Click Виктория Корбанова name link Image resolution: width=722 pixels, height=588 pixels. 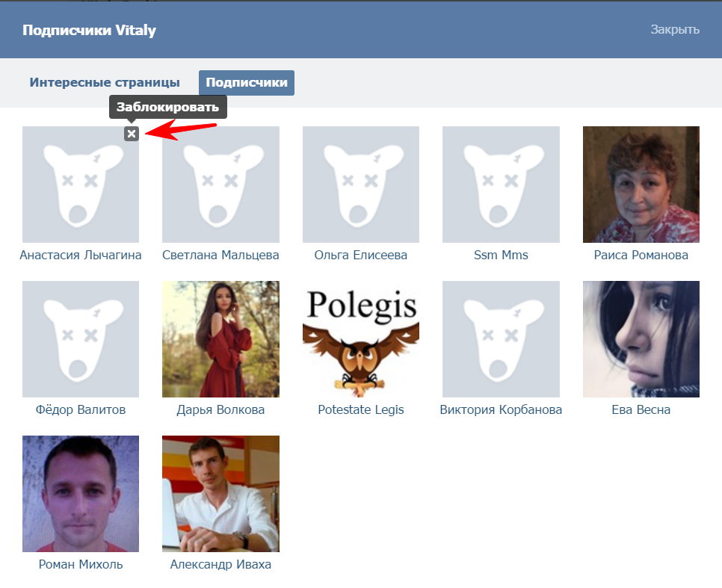[x=501, y=410]
